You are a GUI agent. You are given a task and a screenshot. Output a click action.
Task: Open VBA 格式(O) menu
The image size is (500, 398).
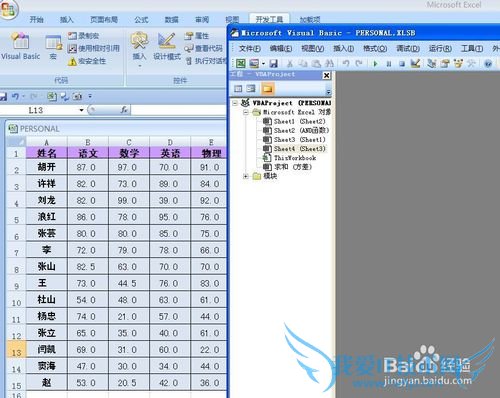click(x=375, y=49)
